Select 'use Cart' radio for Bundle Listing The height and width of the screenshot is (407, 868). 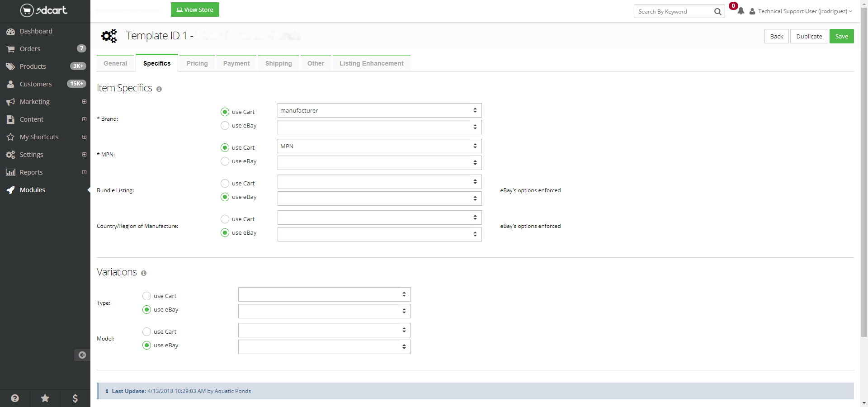tap(225, 183)
